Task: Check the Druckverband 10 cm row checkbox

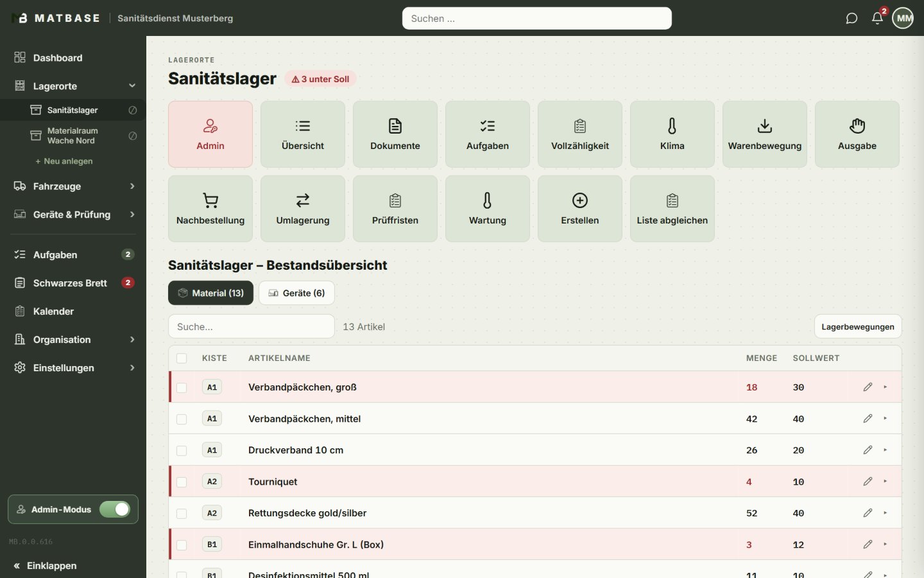Action: 182,450
